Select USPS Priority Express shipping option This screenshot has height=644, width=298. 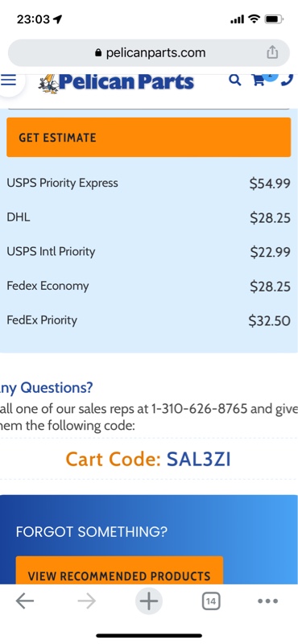149,184
